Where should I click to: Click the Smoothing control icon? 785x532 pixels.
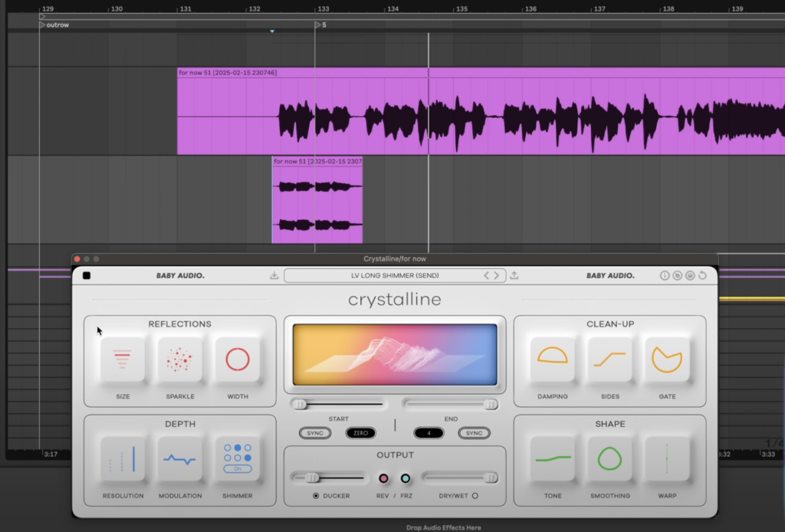pyautogui.click(x=609, y=459)
